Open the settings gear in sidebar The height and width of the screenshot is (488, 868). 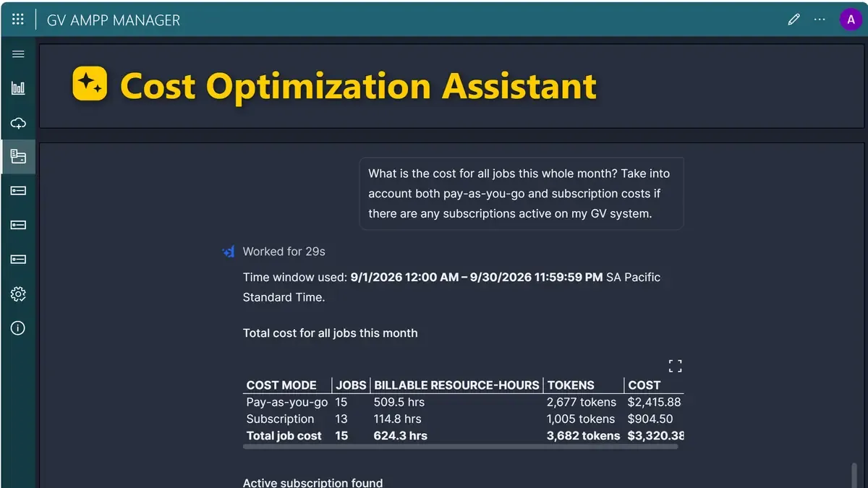pos(18,294)
